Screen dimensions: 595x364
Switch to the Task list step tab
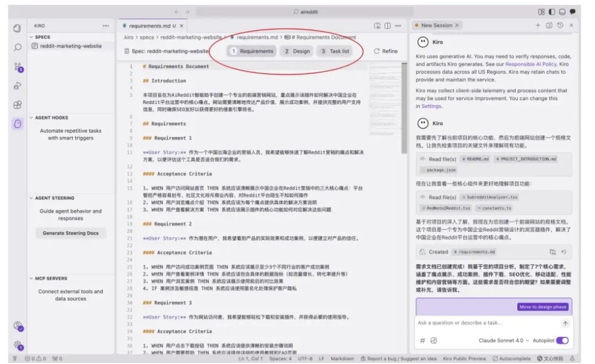pyautogui.click(x=335, y=51)
